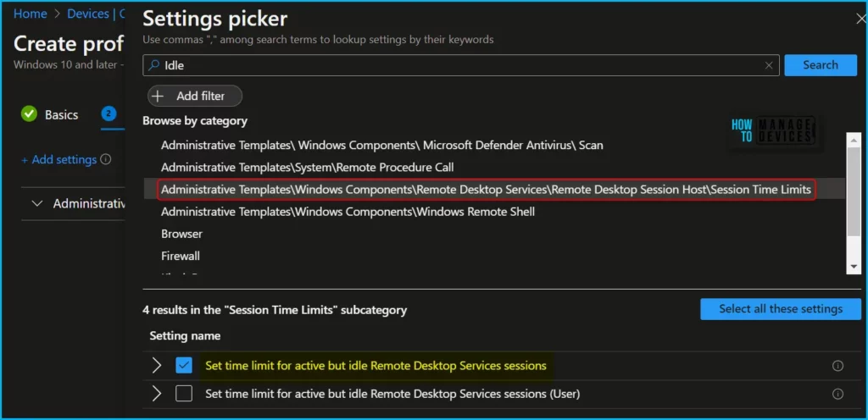Image resolution: width=868 pixels, height=420 pixels.
Task: Click info icon for first idle session setting
Action: pos(837,366)
